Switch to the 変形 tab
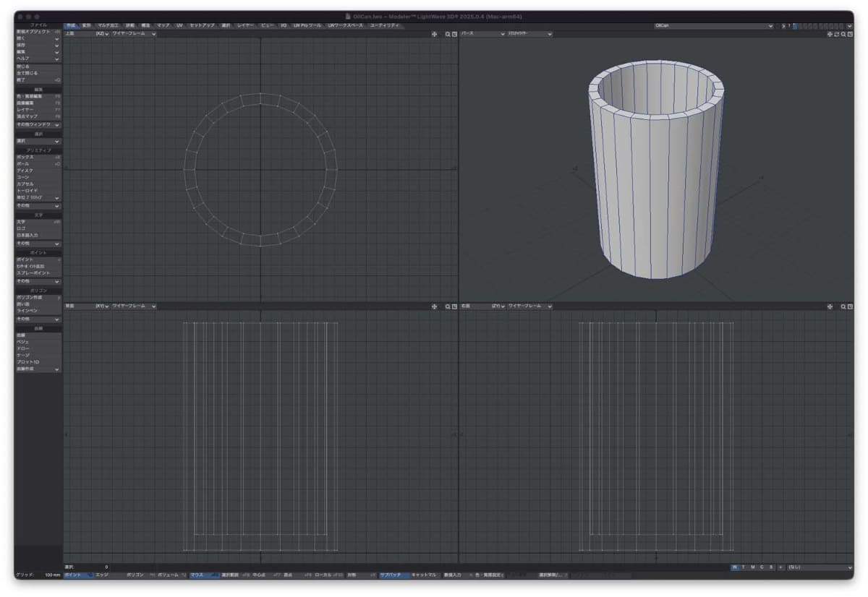This screenshot has width=868, height=597. 87,25
